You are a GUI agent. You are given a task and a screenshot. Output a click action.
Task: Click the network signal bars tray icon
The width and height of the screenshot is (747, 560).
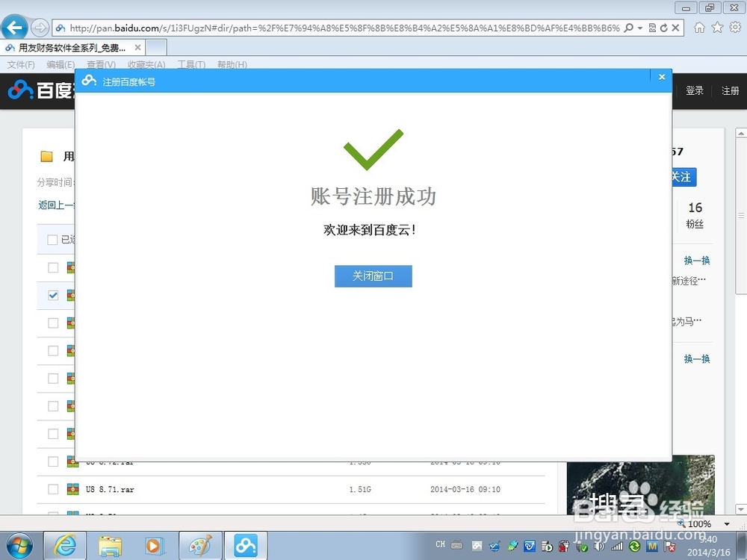coord(617,547)
